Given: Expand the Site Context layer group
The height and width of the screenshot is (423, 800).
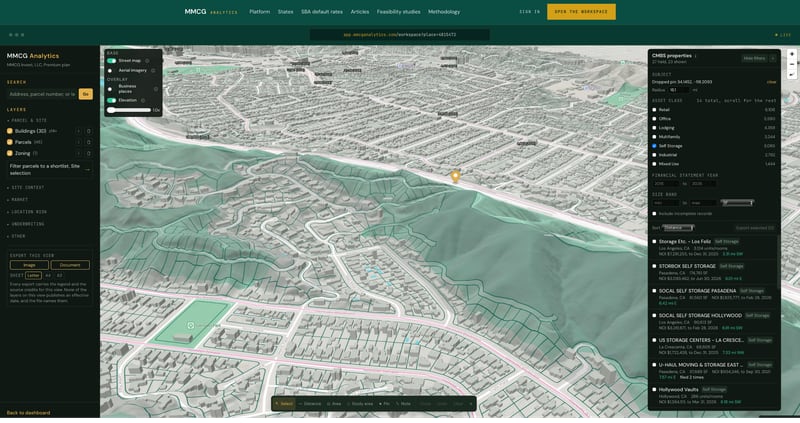Looking at the screenshot, I should 26,188.
